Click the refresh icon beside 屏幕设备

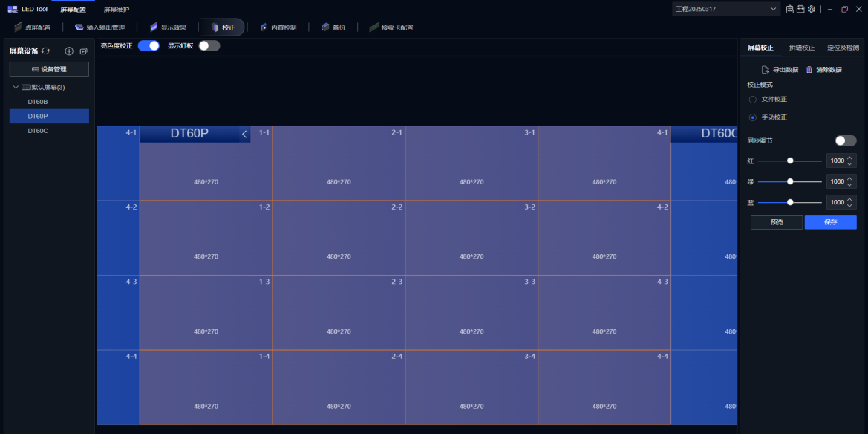(x=46, y=51)
